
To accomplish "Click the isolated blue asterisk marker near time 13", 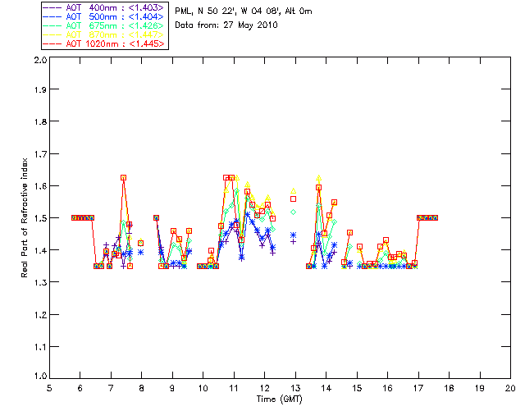I will pos(294,235).
